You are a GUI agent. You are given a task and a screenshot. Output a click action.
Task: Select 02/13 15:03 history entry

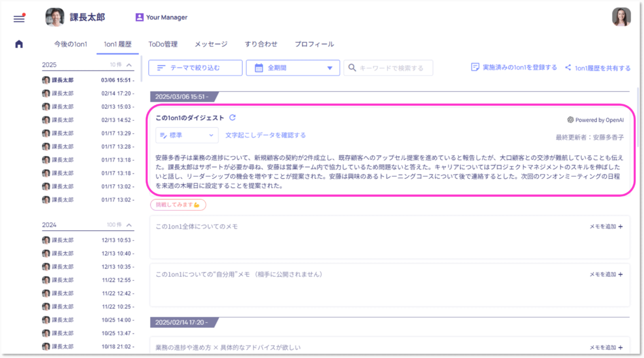pyautogui.click(x=88, y=106)
